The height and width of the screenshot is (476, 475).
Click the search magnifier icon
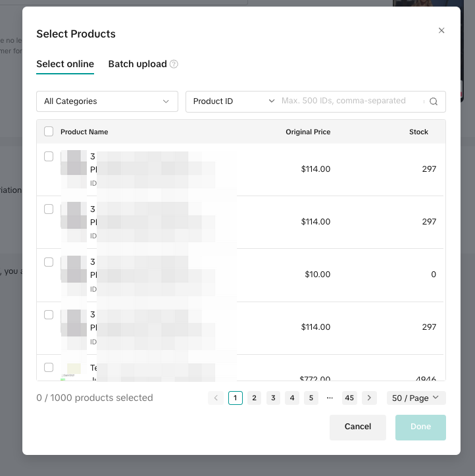click(x=434, y=101)
